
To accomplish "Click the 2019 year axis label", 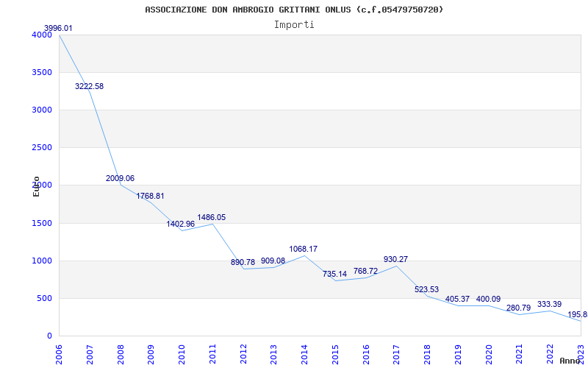I will click(458, 355).
